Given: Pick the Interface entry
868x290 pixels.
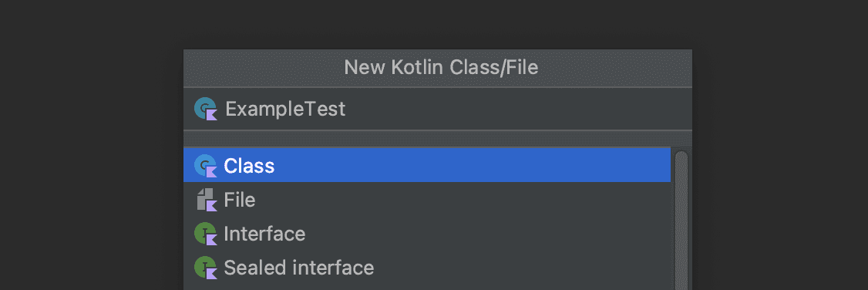Looking at the screenshot, I should tap(264, 234).
